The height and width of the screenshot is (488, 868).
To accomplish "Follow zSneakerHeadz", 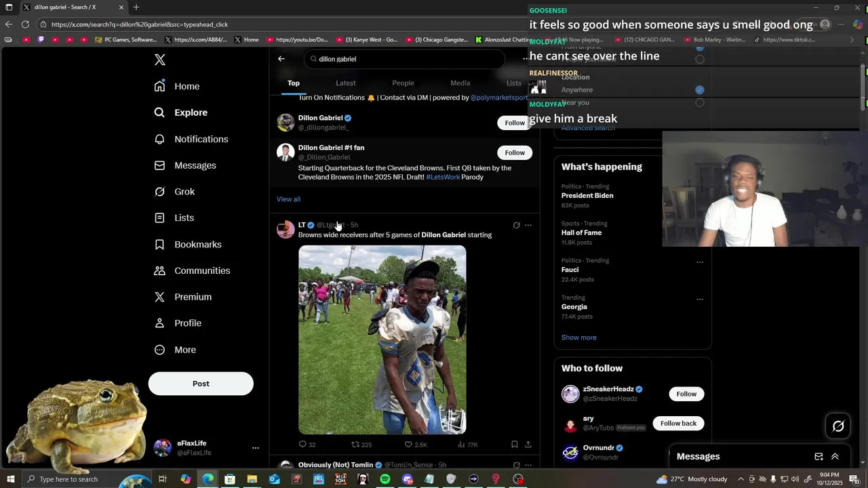I will point(686,394).
